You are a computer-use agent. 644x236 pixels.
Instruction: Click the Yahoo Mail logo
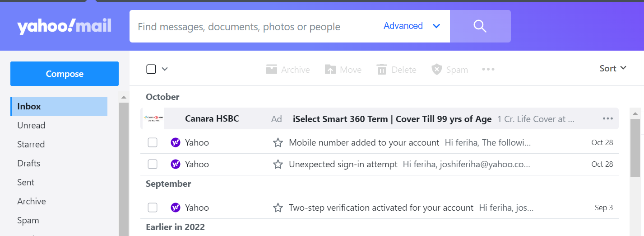(65, 27)
